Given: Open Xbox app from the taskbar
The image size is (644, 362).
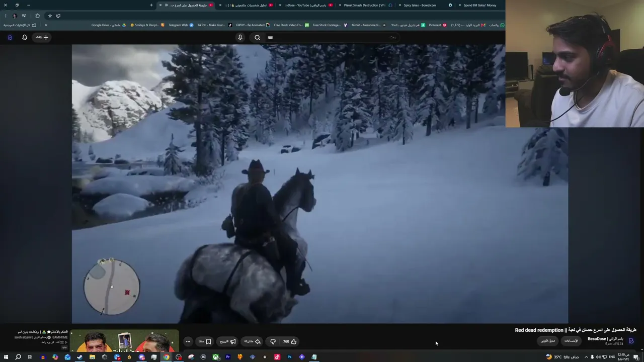Looking at the screenshot, I should point(216,357).
